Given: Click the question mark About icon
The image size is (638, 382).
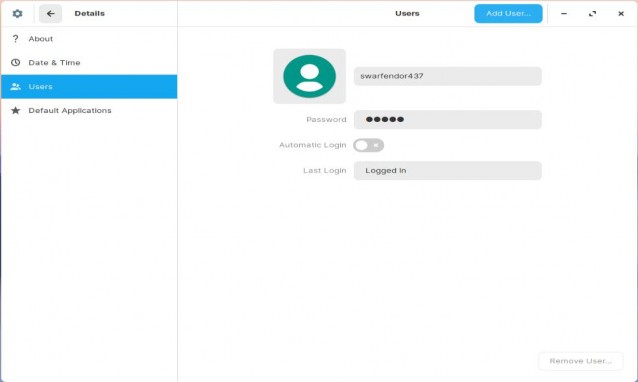Looking at the screenshot, I should [15, 39].
